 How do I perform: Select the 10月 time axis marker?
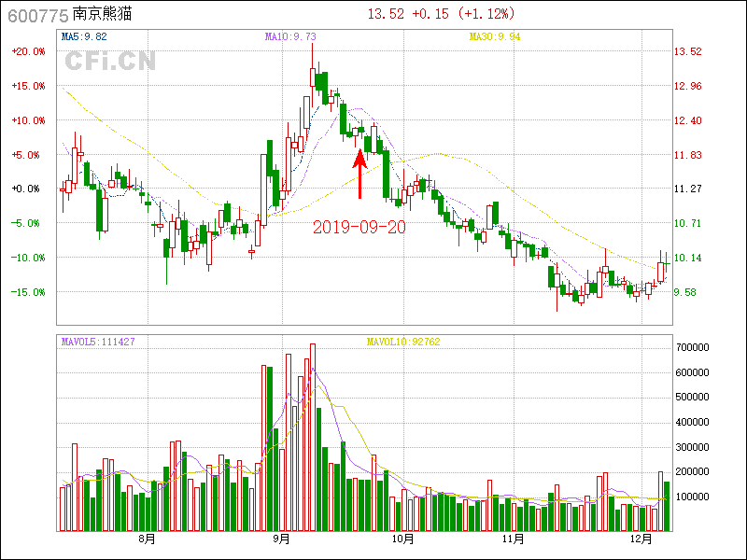403,539
